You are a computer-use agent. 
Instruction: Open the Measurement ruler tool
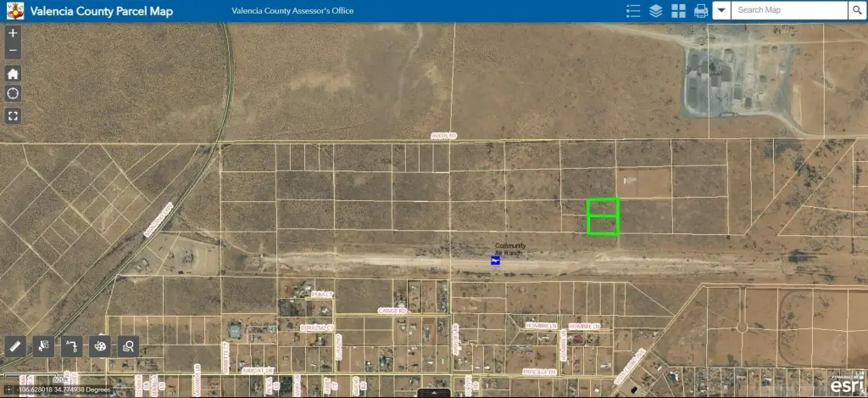click(x=14, y=345)
